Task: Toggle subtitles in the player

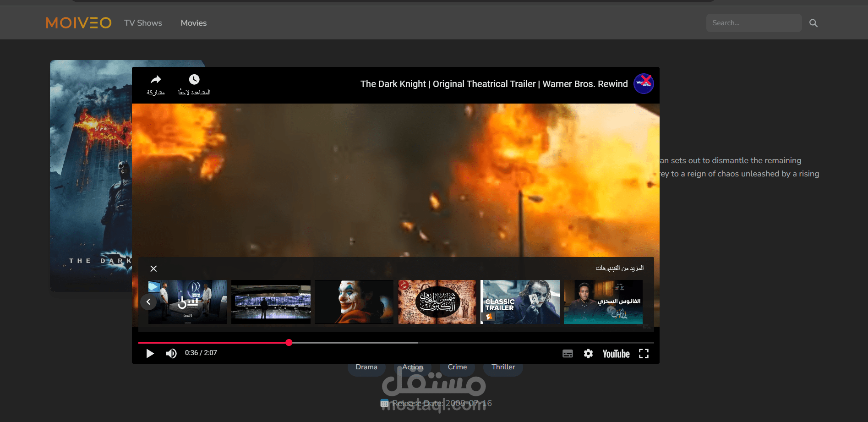Action: coord(568,354)
